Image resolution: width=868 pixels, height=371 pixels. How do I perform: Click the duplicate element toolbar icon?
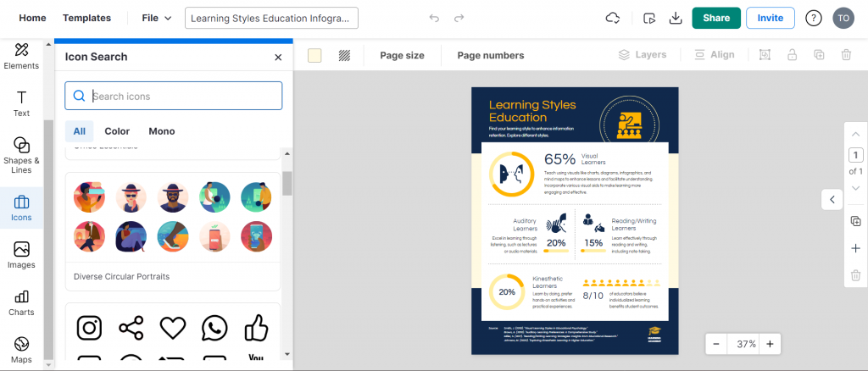pyautogui.click(x=819, y=55)
